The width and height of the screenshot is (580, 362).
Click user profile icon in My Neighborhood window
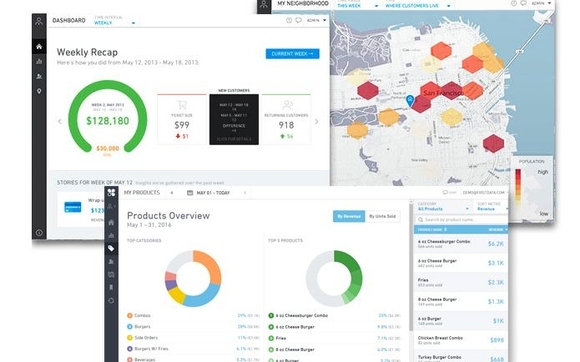pos(264,4)
